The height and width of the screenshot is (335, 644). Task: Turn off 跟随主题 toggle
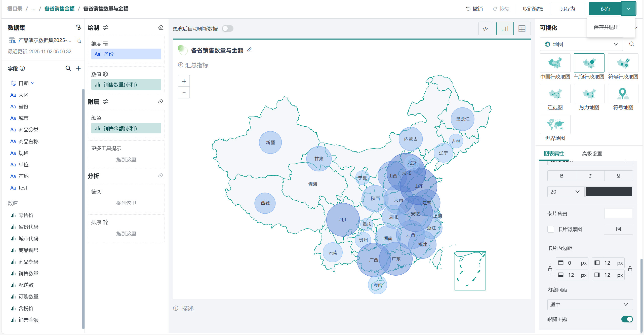click(x=627, y=319)
